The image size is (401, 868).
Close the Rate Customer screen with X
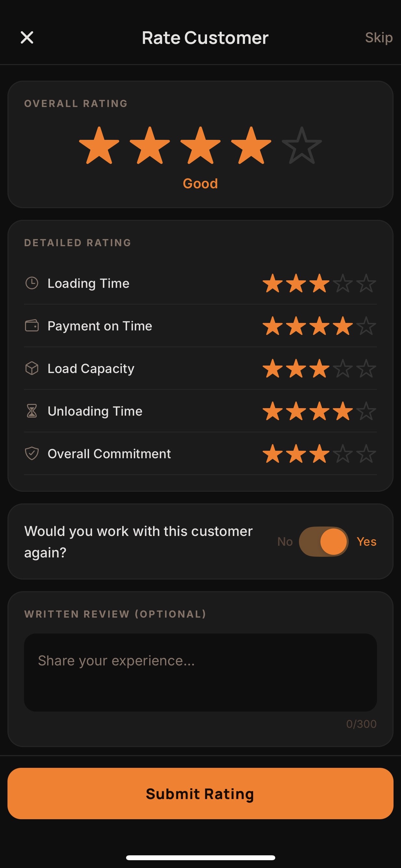27,37
